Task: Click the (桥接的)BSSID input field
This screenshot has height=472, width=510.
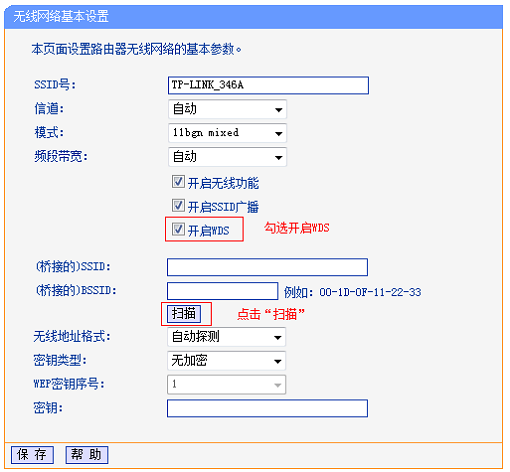Action: 222,291
